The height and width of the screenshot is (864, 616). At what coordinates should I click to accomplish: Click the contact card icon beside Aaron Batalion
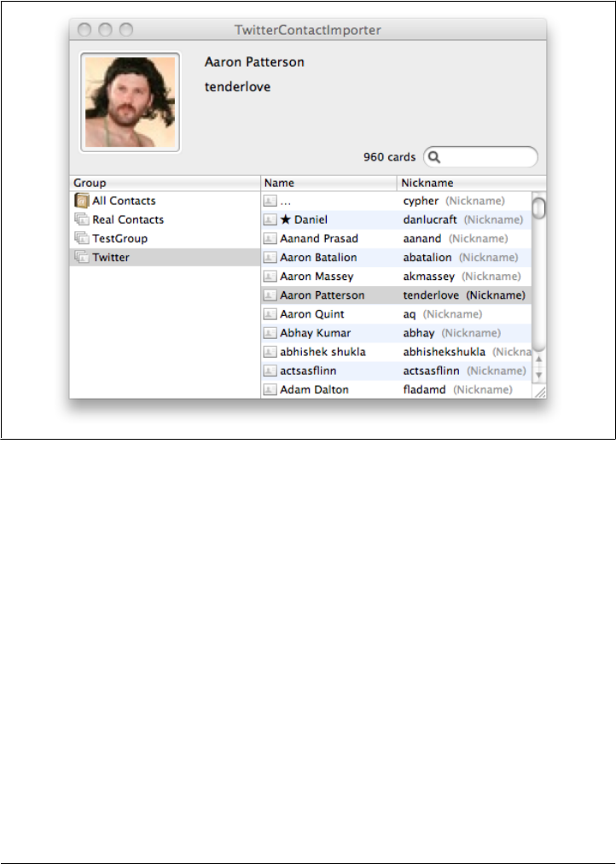tap(270, 257)
